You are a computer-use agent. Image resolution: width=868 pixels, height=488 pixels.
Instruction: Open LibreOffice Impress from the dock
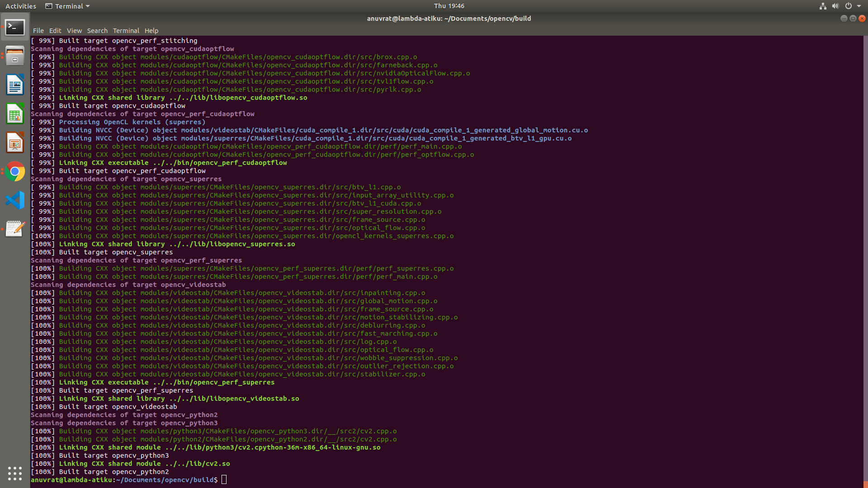click(15, 142)
